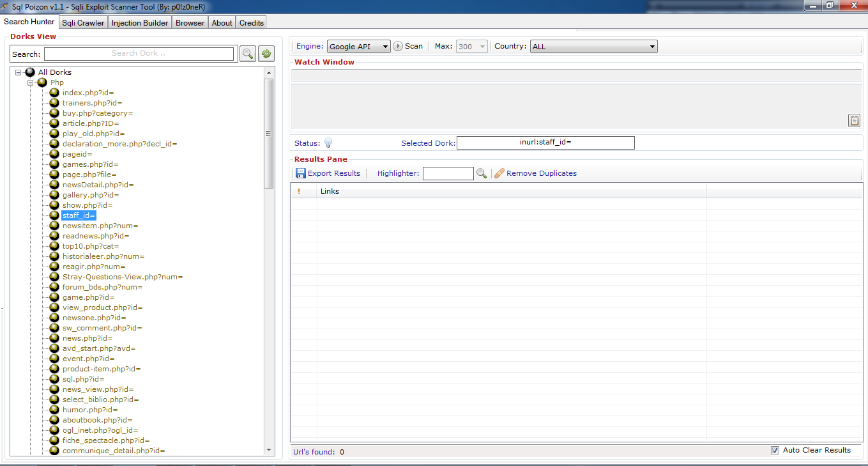868x466 pixels.
Task: Select the readnews.php?id= dork
Action: point(96,236)
